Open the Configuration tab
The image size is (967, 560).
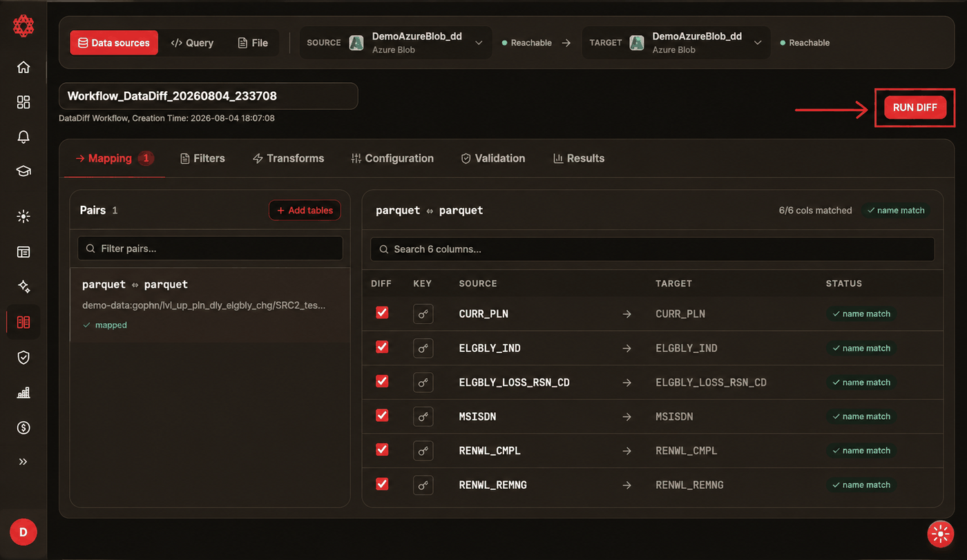coord(392,158)
